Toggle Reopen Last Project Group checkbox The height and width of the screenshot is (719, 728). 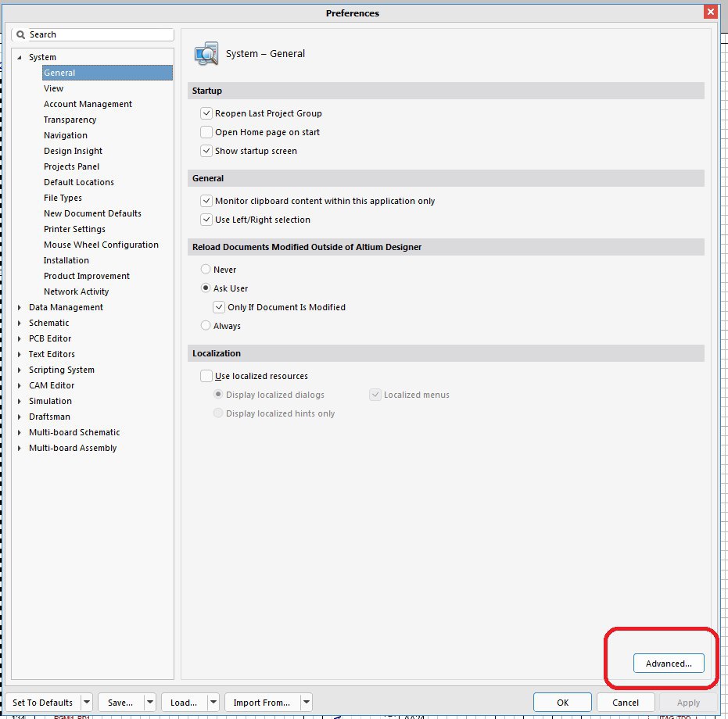[206, 113]
